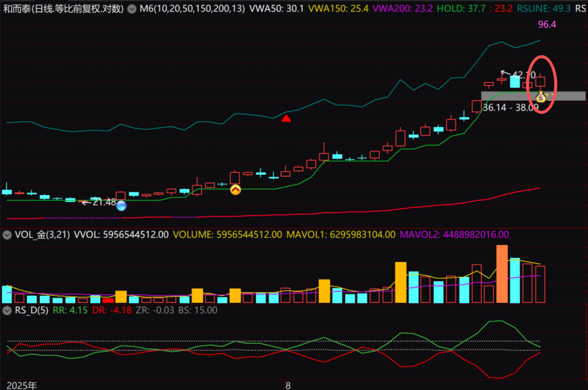Open the dropdown next to 和而泰 chart title
588x390 pixels.
pos(132,9)
